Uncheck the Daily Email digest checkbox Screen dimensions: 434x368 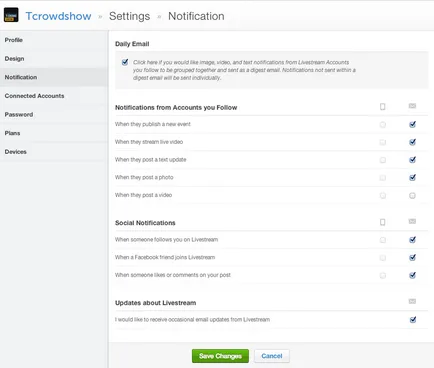tap(125, 62)
